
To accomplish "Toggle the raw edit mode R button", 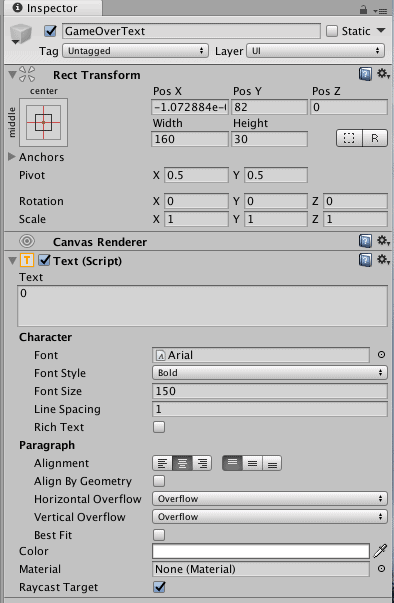I will coord(375,138).
